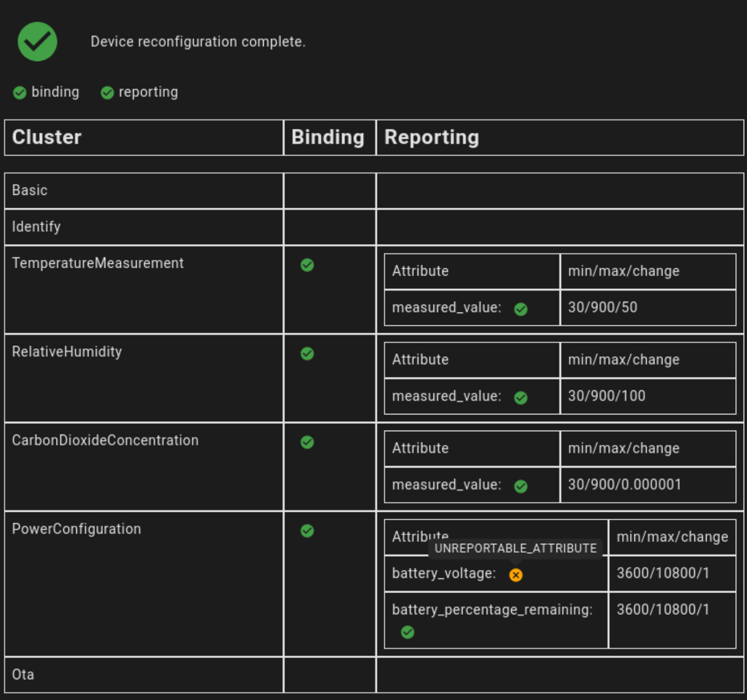
Task: Click the PowerConfiguration binding status checkmark
Action: [307, 530]
